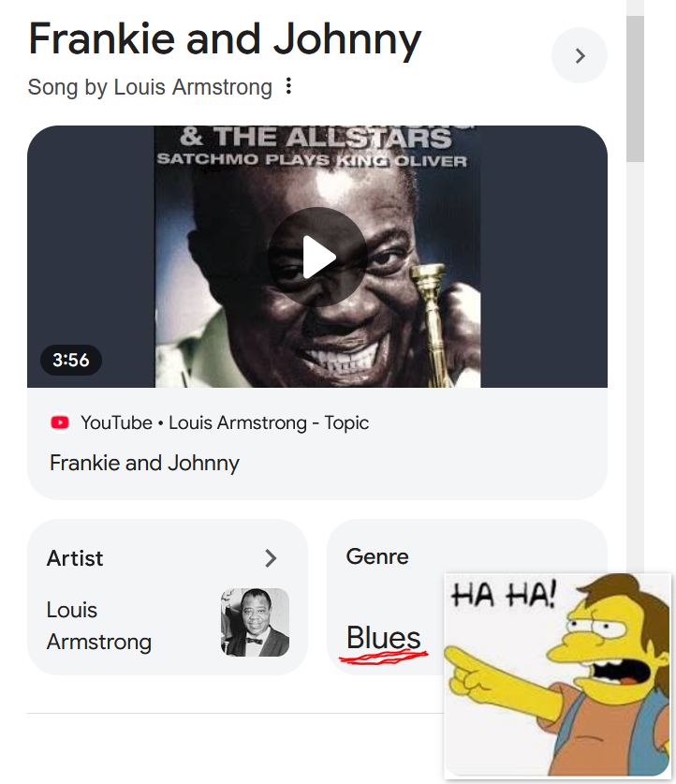Click the next arrow beside the title

[579, 55]
